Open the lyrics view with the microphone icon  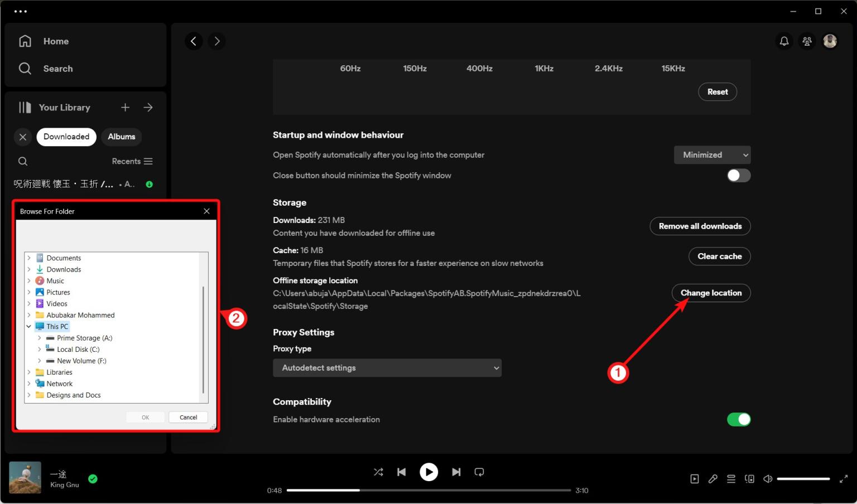click(x=712, y=478)
